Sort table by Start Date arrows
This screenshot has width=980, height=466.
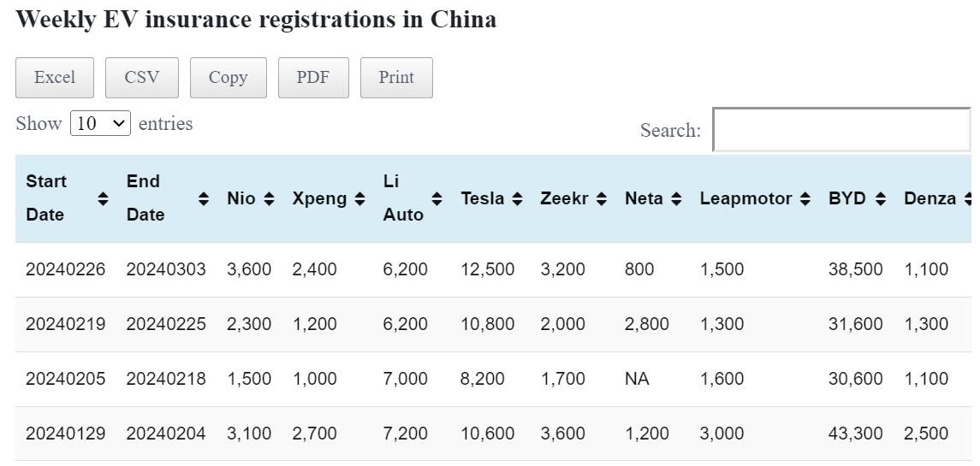coord(104,198)
